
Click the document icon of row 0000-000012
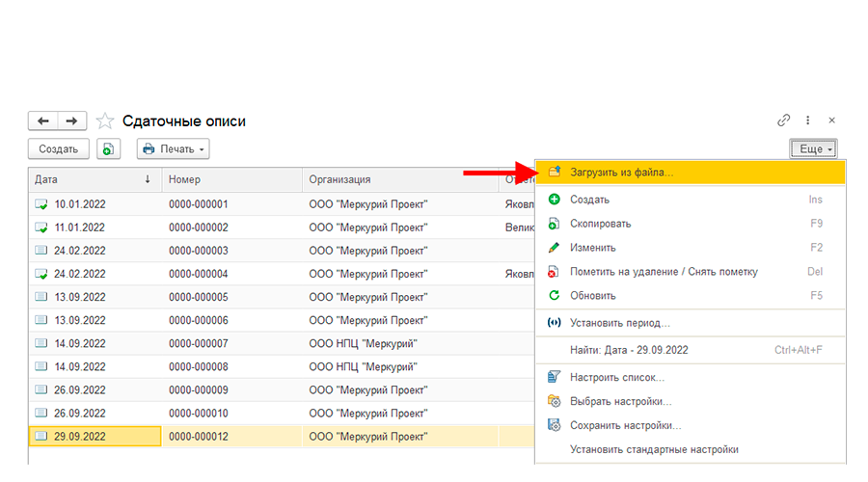[x=41, y=436]
